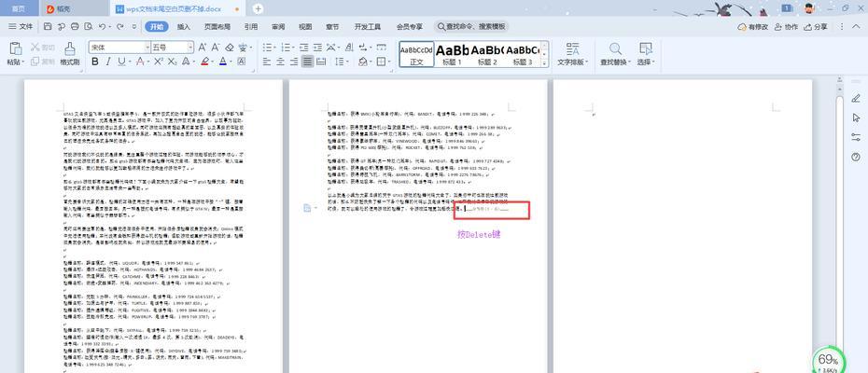Click the sort text icon
Viewport: 868px width, 373px height.
[349, 47]
